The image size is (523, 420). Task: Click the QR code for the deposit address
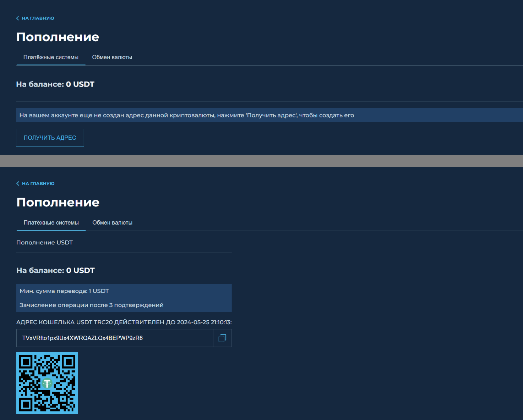[x=47, y=383]
